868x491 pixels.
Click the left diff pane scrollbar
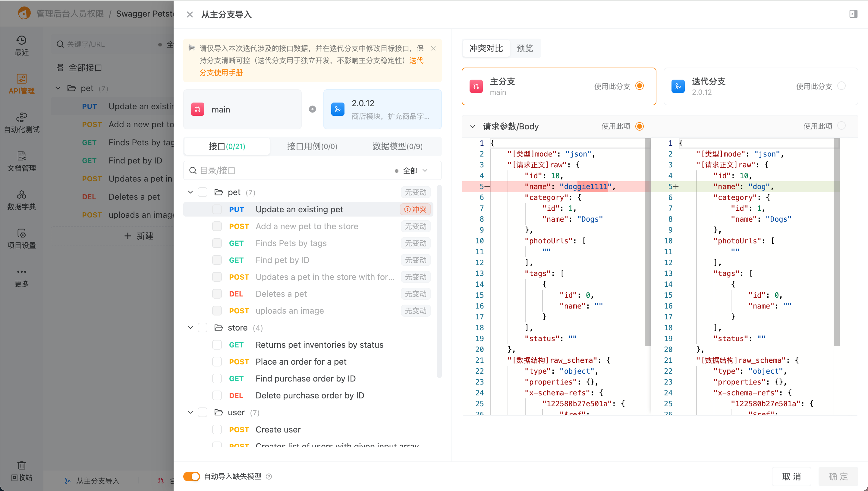[648, 242]
